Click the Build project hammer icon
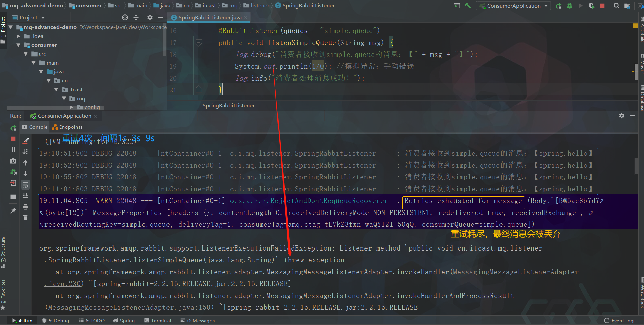 point(468,6)
